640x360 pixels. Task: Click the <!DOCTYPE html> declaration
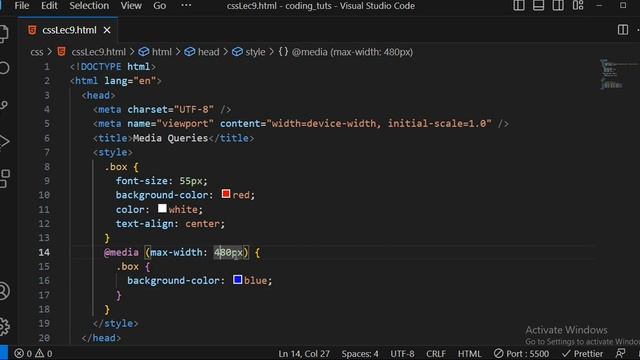tap(113, 67)
